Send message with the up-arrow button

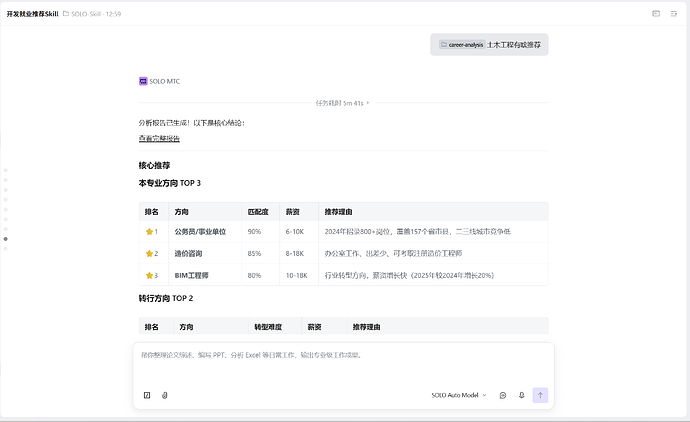(x=540, y=395)
